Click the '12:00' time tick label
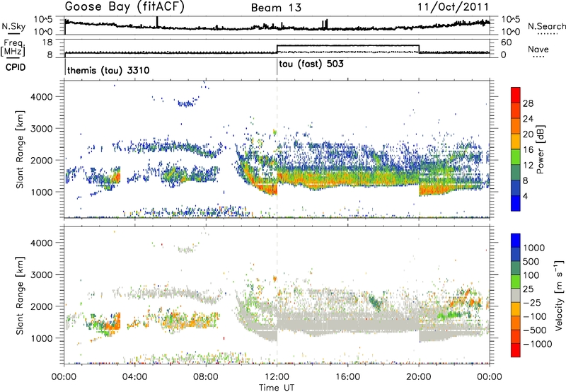The image size is (566, 392). [277, 376]
